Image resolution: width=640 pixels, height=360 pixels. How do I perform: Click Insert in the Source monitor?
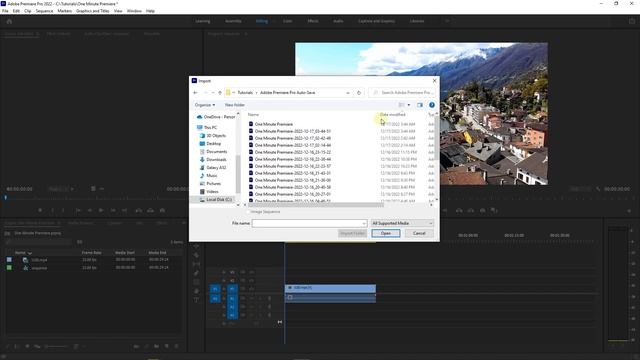coord(139,210)
